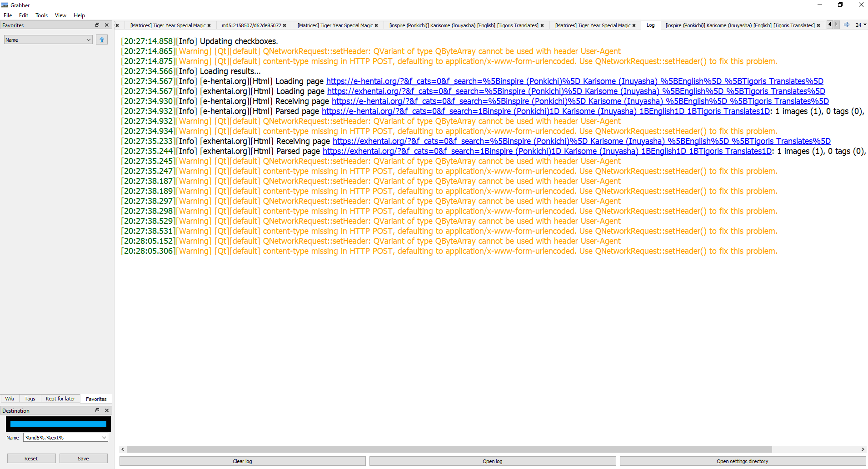The image size is (868, 469).
Task: Open the View menu
Action: (x=60, y=15)
